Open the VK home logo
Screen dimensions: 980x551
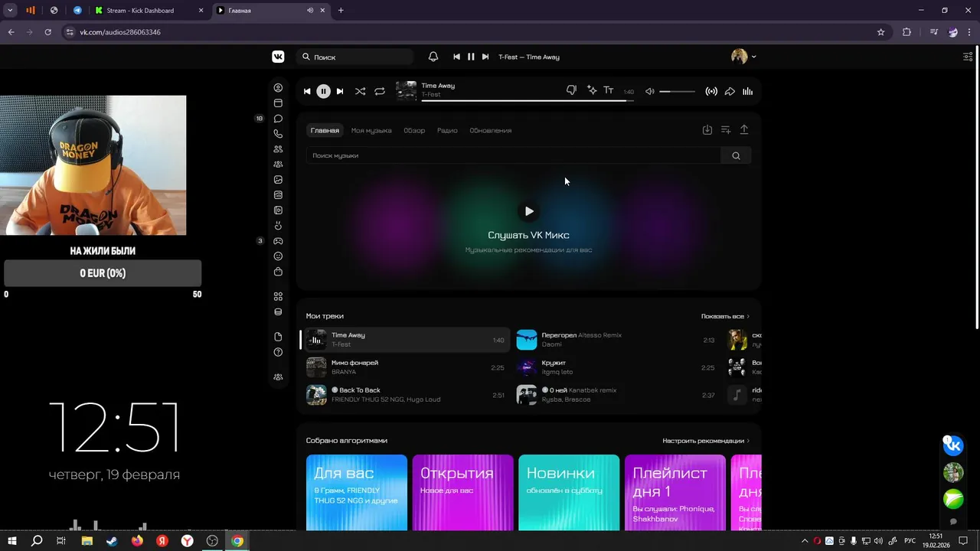(x=278, y=57)
